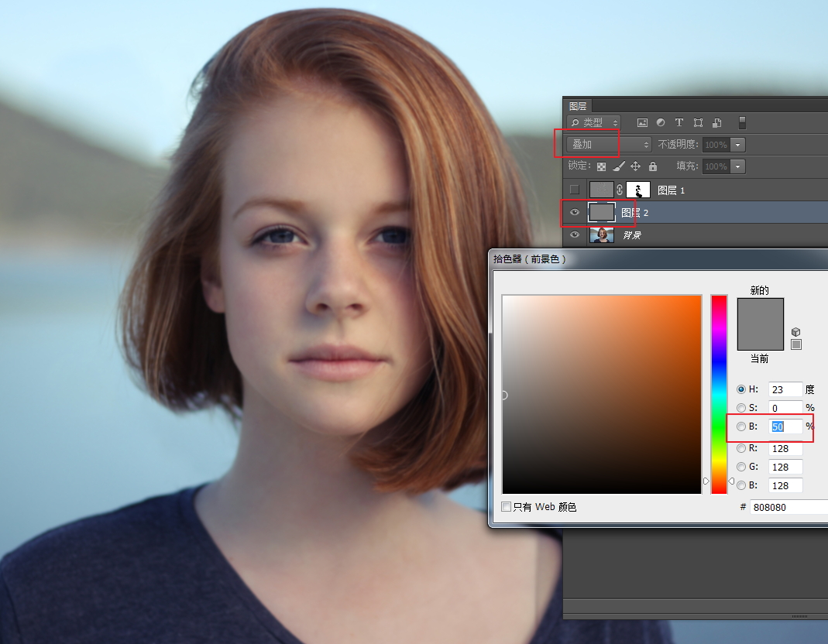Click the 图层 2 gray layer thumbnail

[602, 212]
